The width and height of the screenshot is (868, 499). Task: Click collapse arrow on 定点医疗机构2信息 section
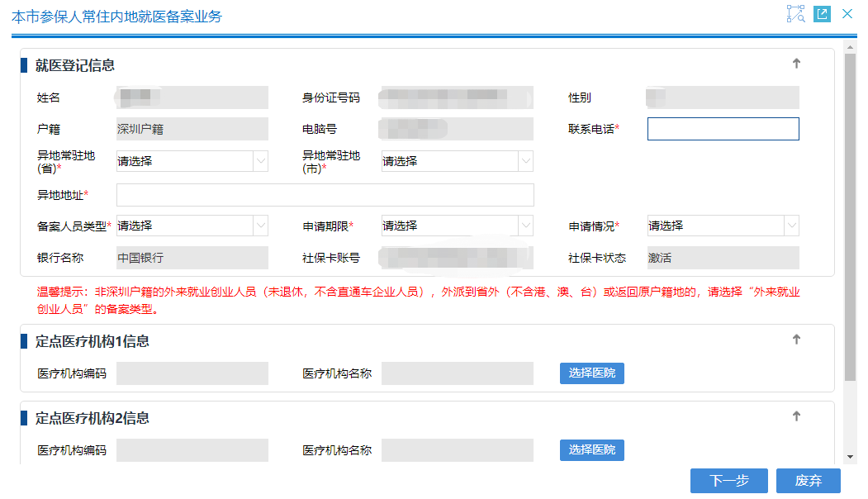coord(796,418)
